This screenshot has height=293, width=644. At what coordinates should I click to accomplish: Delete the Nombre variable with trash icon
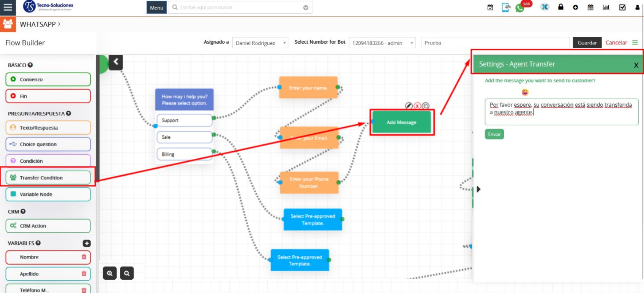pos(84,257)
